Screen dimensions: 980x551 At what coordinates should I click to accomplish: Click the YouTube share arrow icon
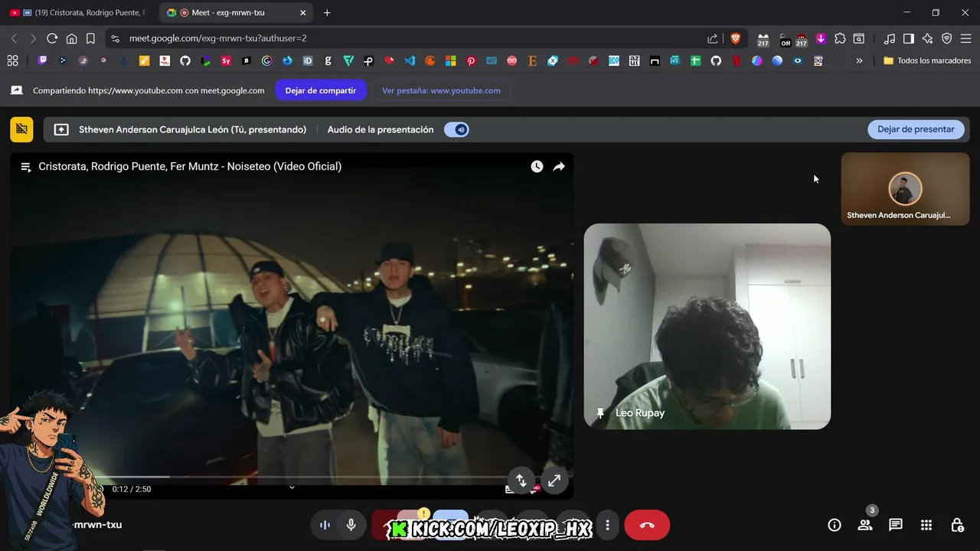tap(559, 166)
